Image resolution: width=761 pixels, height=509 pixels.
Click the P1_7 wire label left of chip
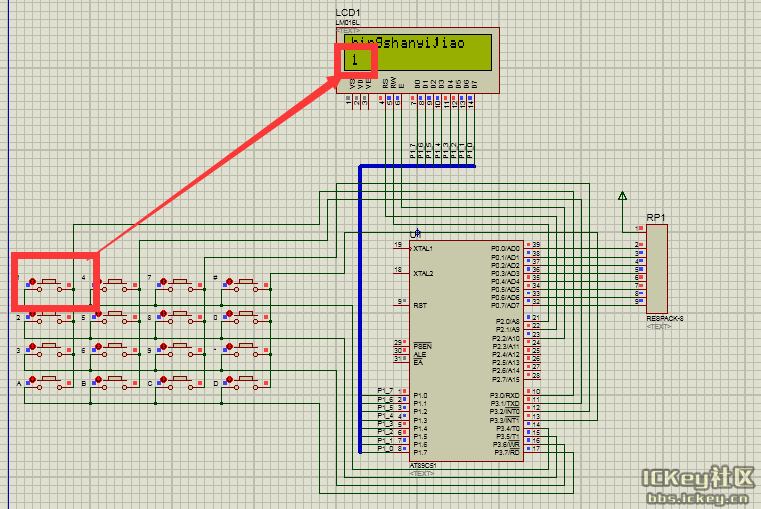[385, 391]
